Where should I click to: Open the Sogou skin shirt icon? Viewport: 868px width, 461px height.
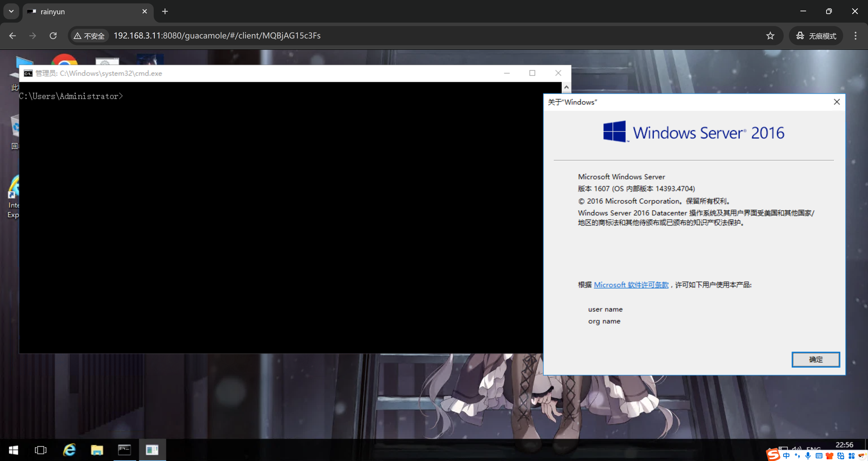pos(830,456)
